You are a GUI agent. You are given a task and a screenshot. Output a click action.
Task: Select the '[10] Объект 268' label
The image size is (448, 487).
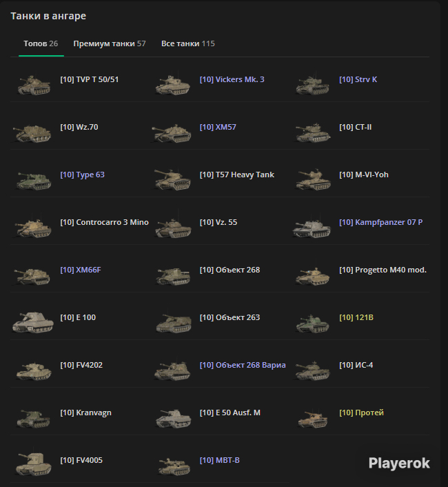[230, 270]
